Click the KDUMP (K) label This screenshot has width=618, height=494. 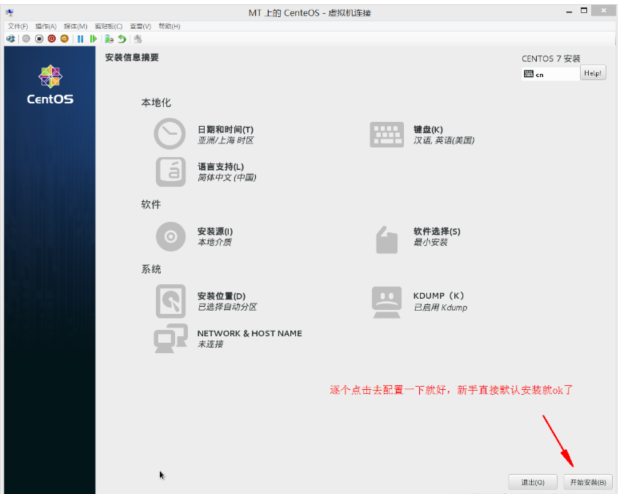tap(438, 296)
